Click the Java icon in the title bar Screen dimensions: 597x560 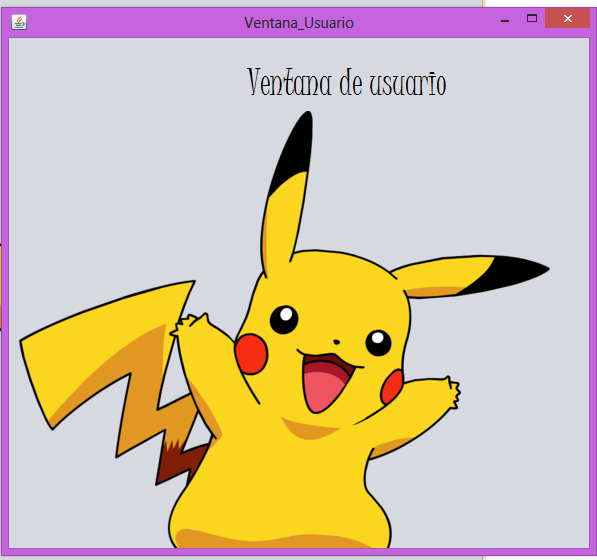coord(19,22)
